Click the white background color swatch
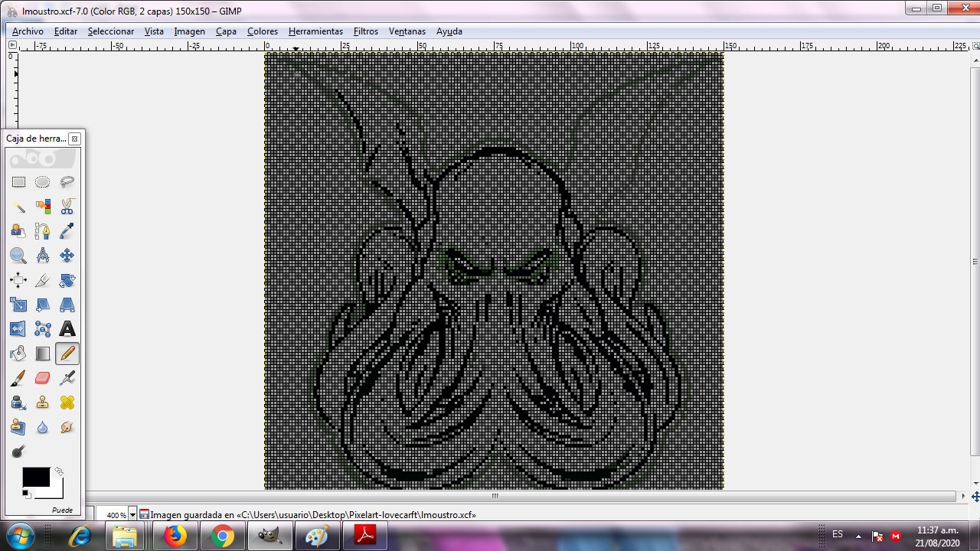The width and height of the screenshot is (980, 551). pos(55,491)
